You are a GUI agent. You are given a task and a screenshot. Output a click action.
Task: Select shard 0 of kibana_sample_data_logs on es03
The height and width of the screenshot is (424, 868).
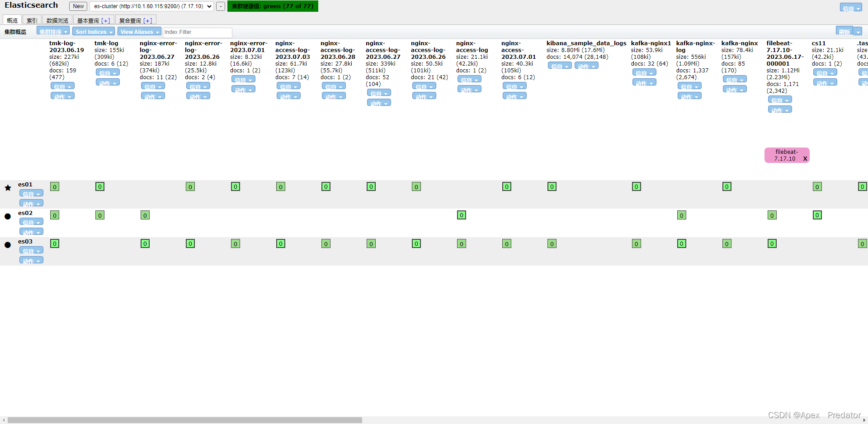[x=552, y=243]
